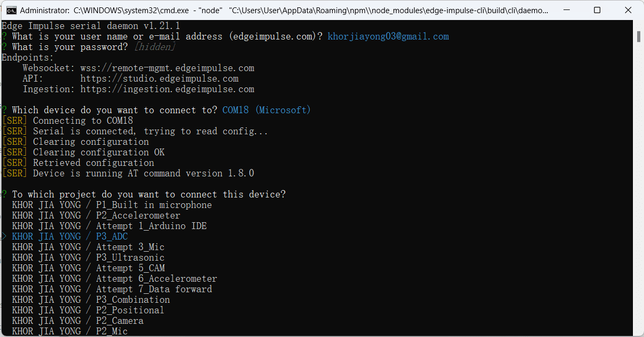This screenshot has height=337, width=644.
Task: Maximize the command prompt window
Action: [x=597, y=10]
